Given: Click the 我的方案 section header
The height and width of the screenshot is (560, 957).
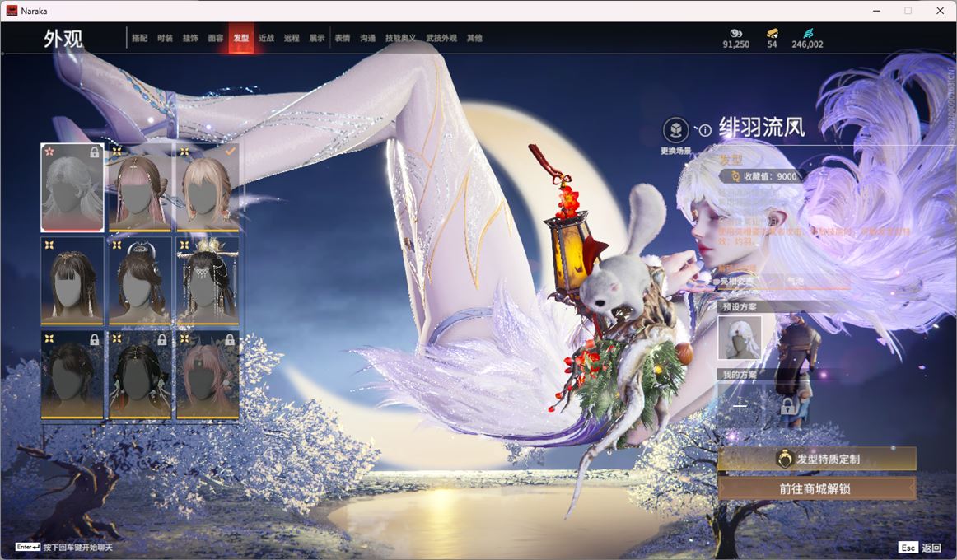Looking at the screenshot, I should coord(740,375).
